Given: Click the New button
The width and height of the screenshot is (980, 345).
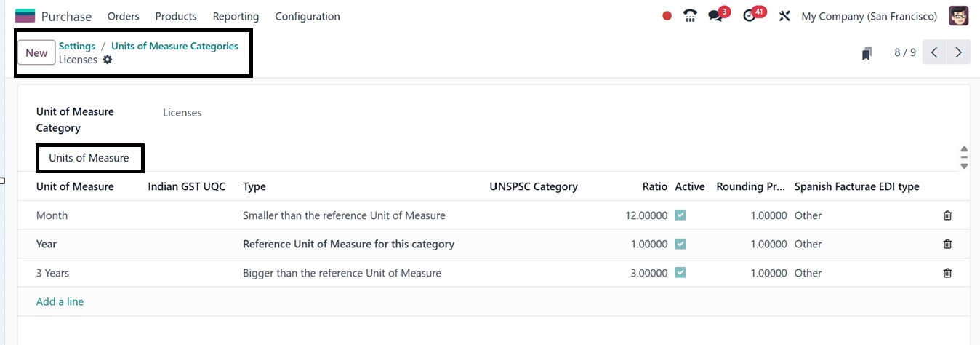Looking at the screenshot, I should pos(36,53).
